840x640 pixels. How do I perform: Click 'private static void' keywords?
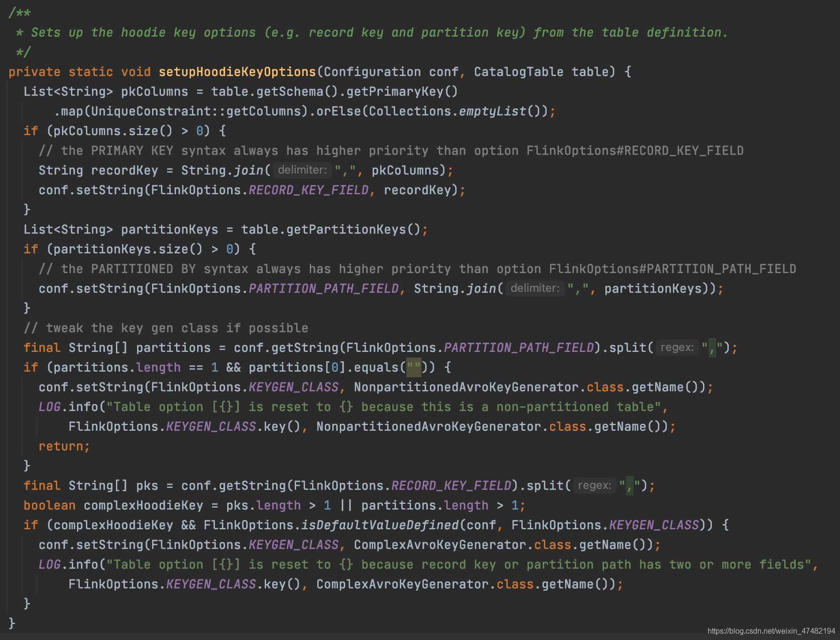(x=79, y=72)
